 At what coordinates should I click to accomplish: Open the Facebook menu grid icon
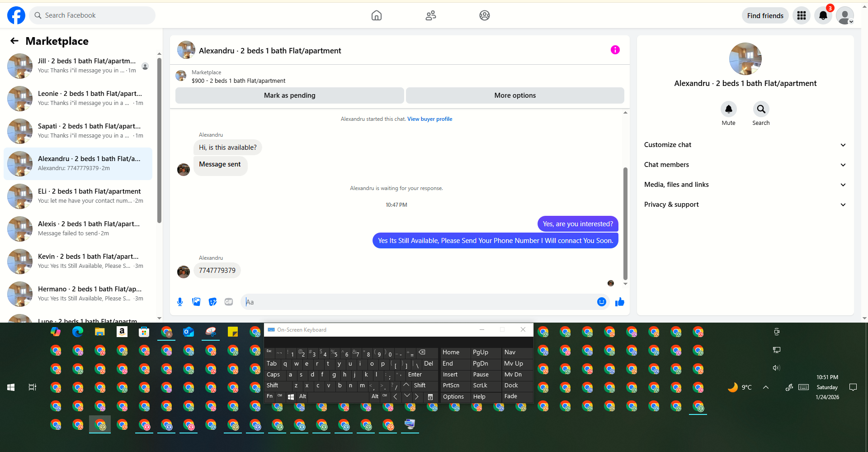(802, 15)
